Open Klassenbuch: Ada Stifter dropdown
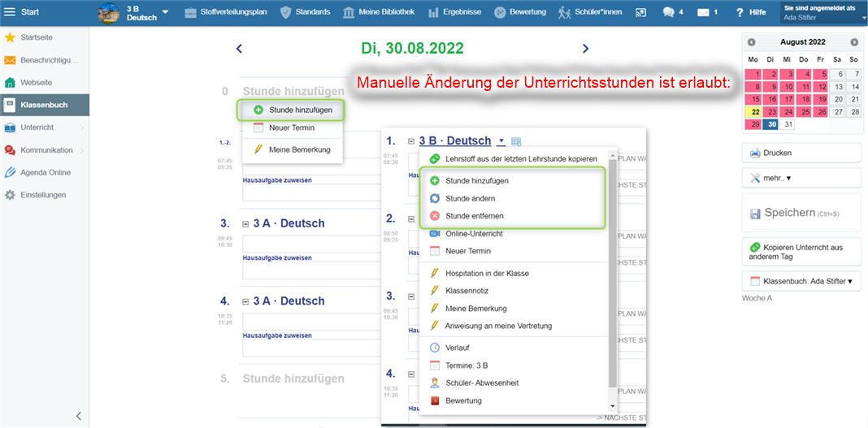 tap(801, 281)
